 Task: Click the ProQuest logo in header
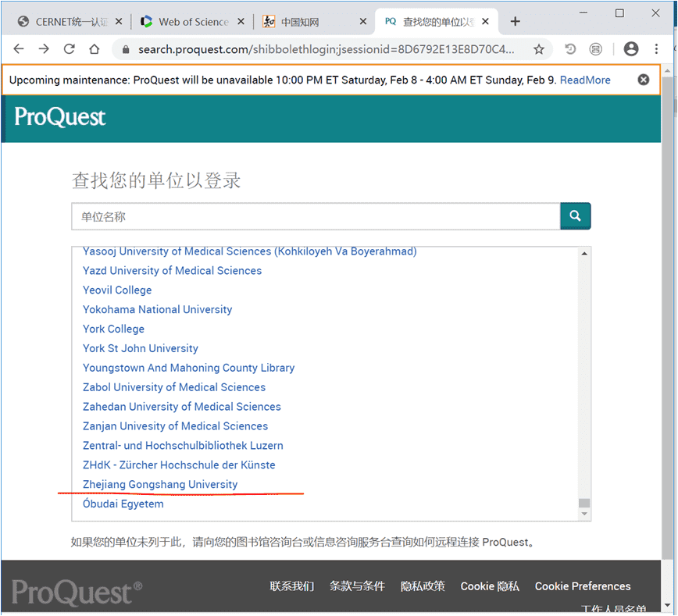coord(60,117)
